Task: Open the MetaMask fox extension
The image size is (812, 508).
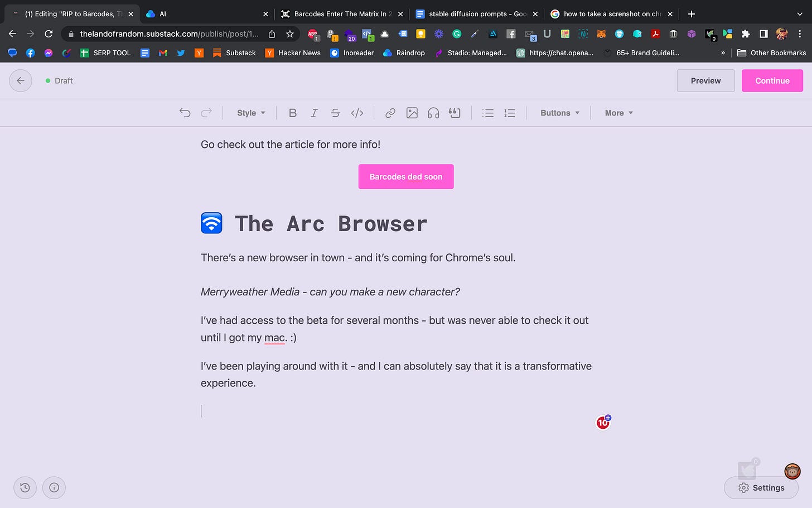Action: (601, 34)
